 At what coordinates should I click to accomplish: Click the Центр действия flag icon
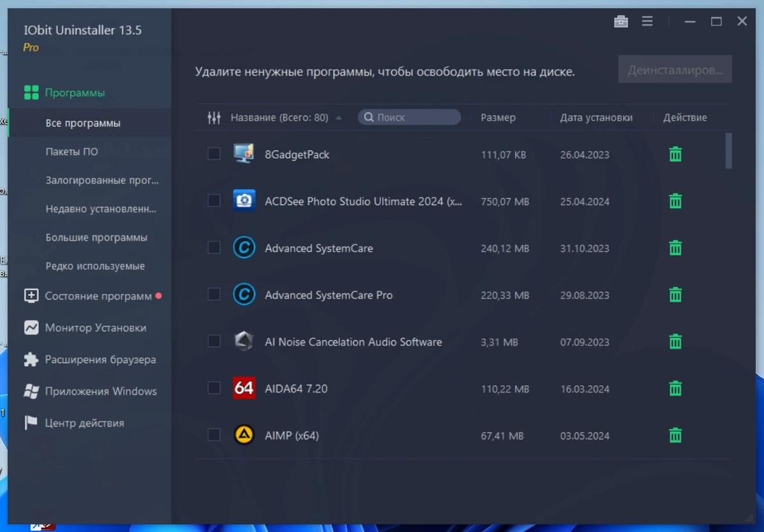[x=31, y=423]
